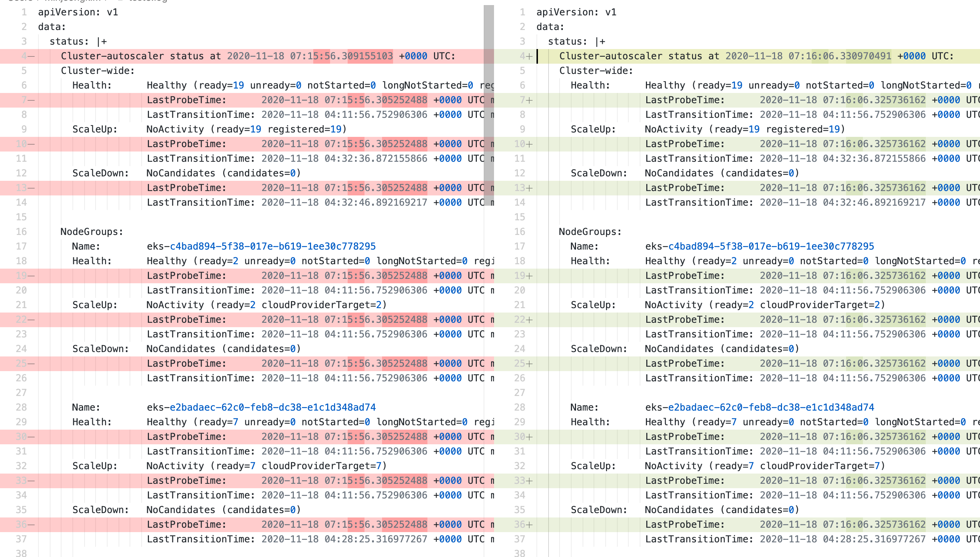The width and height of the screenshot is (980, 557).
Task: Click the minus marker on left line 7
Action: coord(31,100)
